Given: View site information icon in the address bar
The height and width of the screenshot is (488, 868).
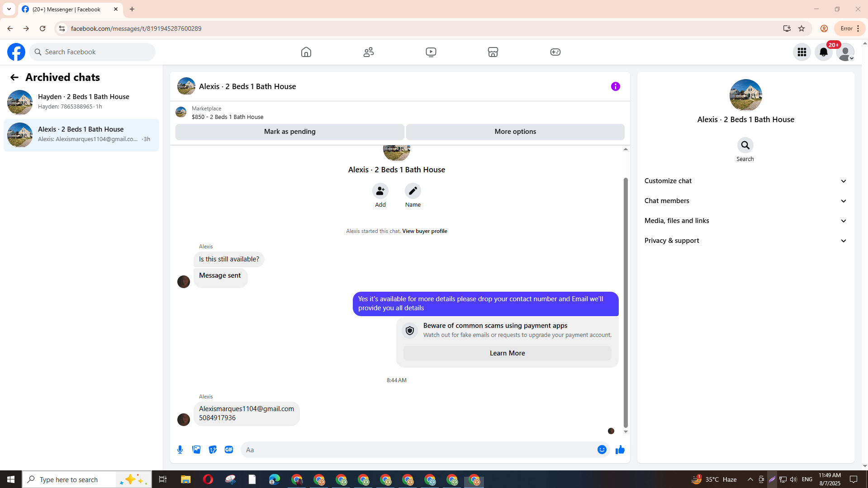Looking at the screenshot, I should pos(62,28).
